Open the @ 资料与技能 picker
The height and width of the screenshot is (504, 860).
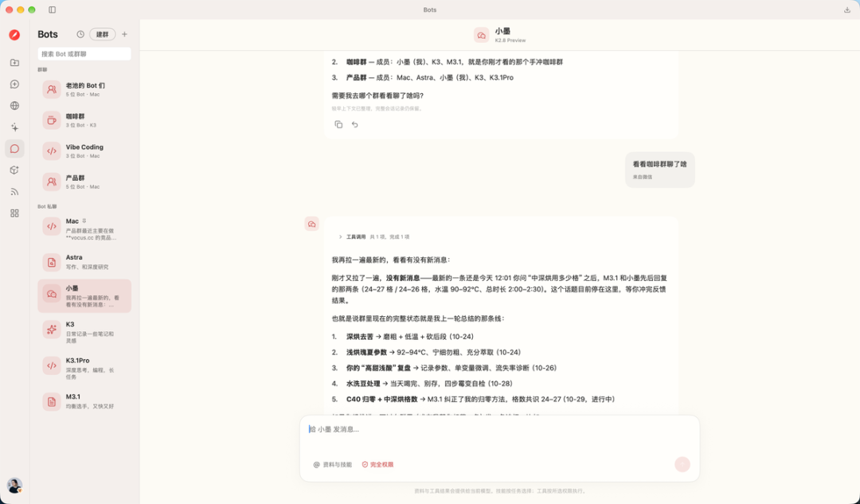pyautogui.click(x=332, y=464)
